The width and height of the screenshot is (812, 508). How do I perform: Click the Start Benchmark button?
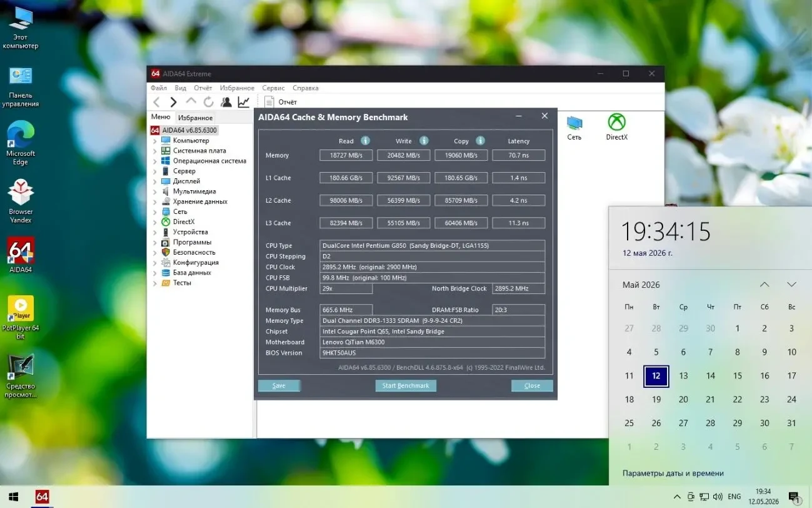[x=406, y=385]
